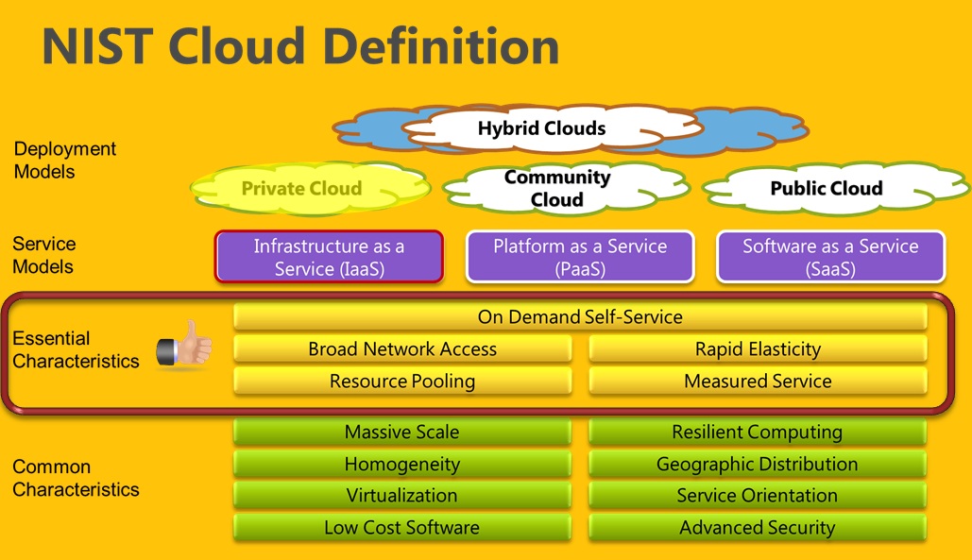
Task: Click the Hybrid Clouds graphic
Action: point(539,128)
